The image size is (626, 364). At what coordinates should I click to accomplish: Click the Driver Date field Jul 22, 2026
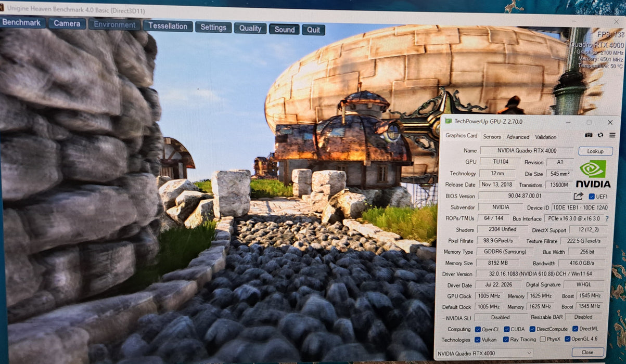(499, 285)
